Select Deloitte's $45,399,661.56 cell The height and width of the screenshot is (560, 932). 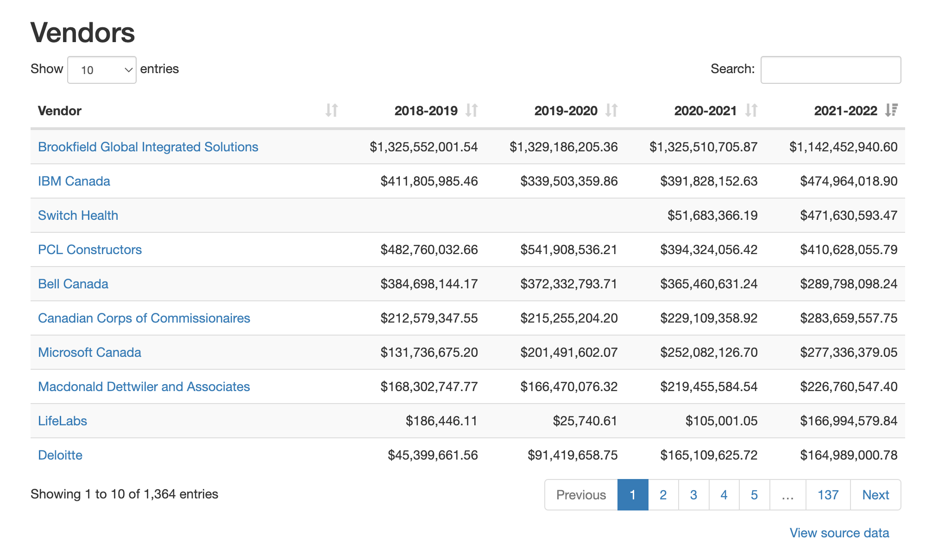coord(433,455)
